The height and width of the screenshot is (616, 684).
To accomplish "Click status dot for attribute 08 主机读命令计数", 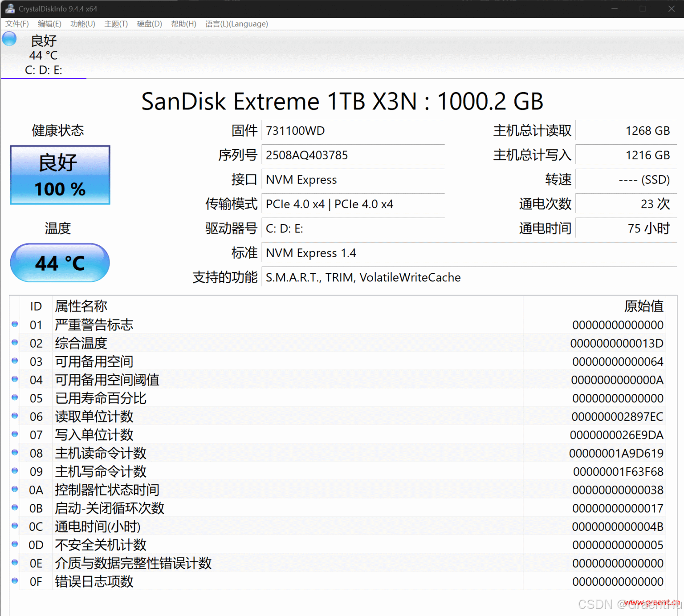I will tap(15, 453).
